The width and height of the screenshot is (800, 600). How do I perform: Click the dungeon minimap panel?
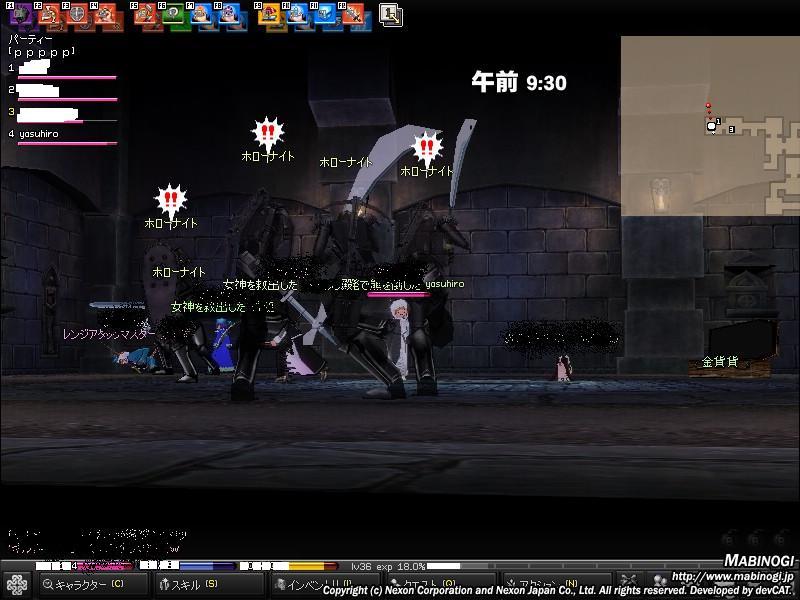point(710,126)
